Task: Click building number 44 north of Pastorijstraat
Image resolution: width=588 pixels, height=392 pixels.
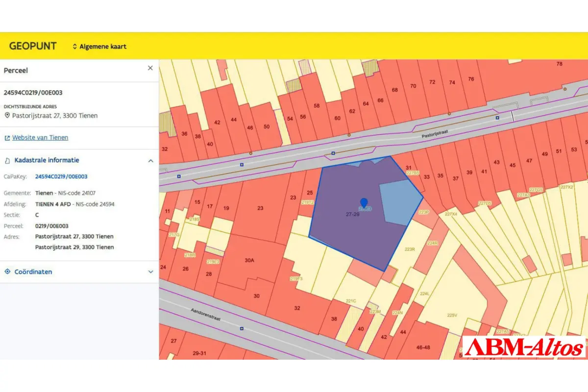Action: [233, 120]
